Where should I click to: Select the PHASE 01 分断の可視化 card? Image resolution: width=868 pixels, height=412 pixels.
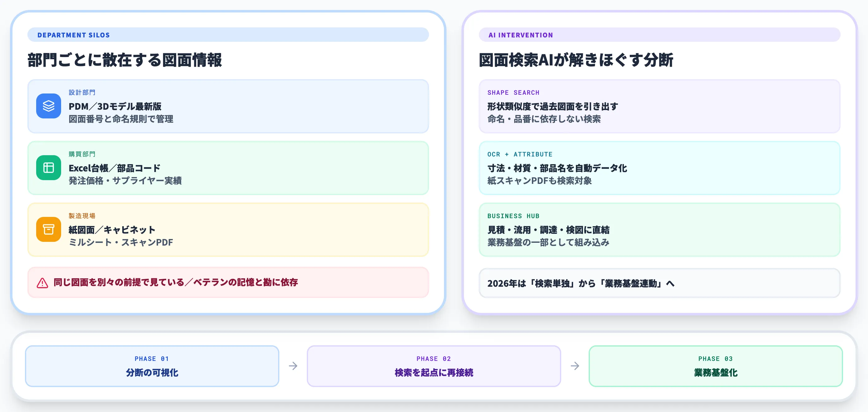pos(152,366)
